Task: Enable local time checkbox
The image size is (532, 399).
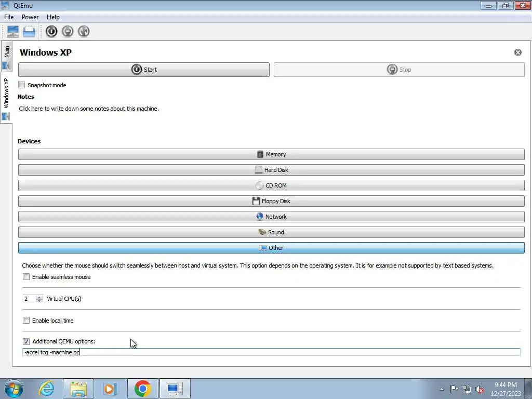Action: pos(26,320)
